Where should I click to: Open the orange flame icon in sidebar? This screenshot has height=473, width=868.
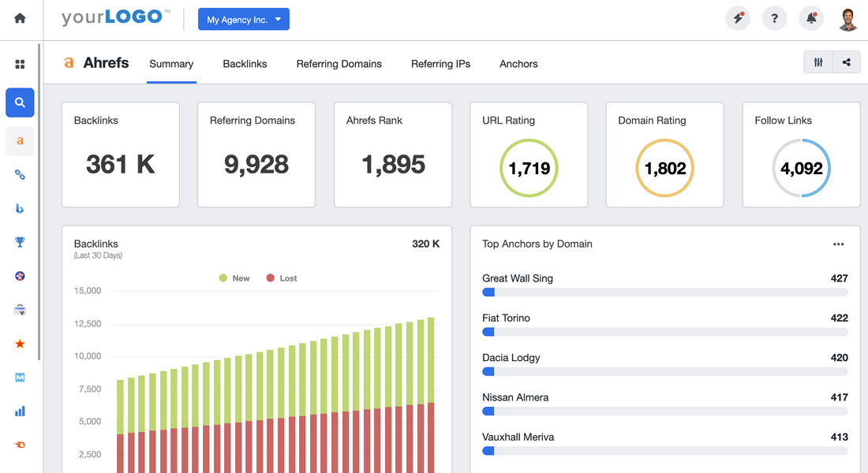point(20,445)
